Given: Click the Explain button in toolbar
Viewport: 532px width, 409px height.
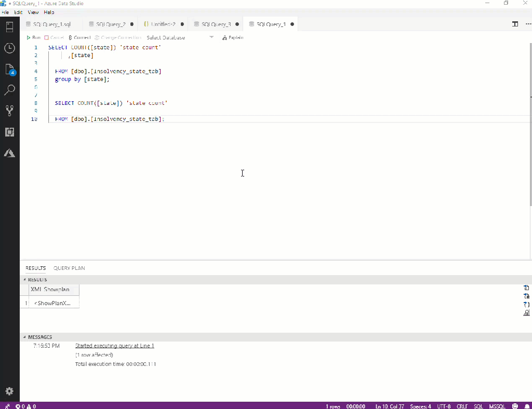Looking at the screenshot, I should click(232, 37).
